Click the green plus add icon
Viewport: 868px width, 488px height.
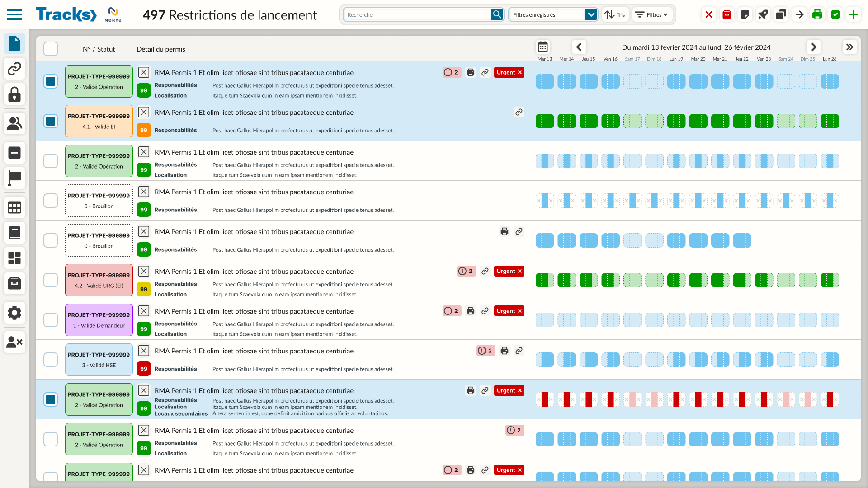[x=854, y=14]
